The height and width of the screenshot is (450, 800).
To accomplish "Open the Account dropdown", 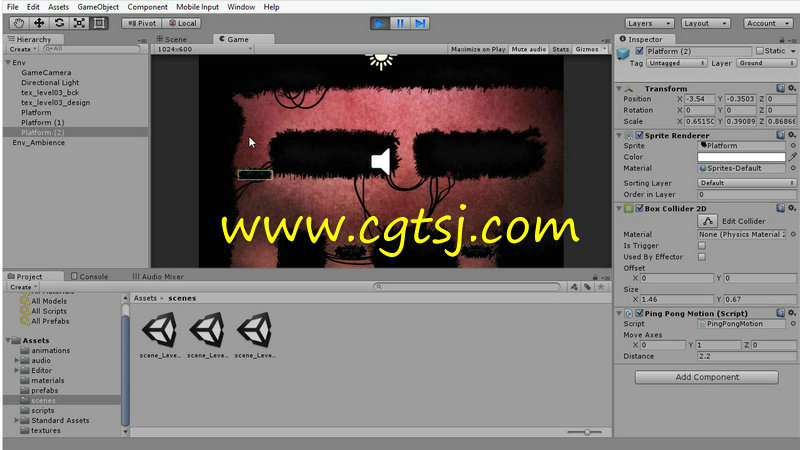I will coord(768,23).
